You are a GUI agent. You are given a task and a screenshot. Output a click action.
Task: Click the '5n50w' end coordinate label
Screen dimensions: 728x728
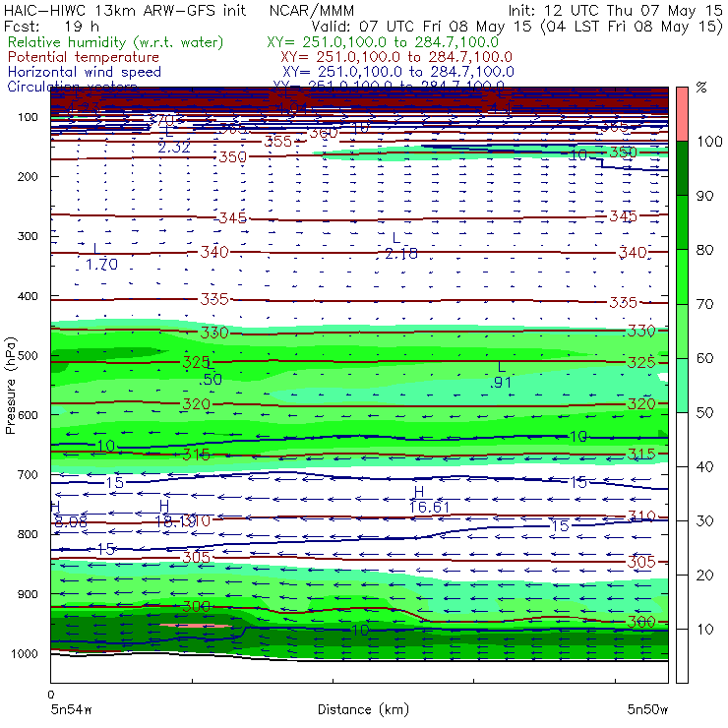(x=647, y=709)
